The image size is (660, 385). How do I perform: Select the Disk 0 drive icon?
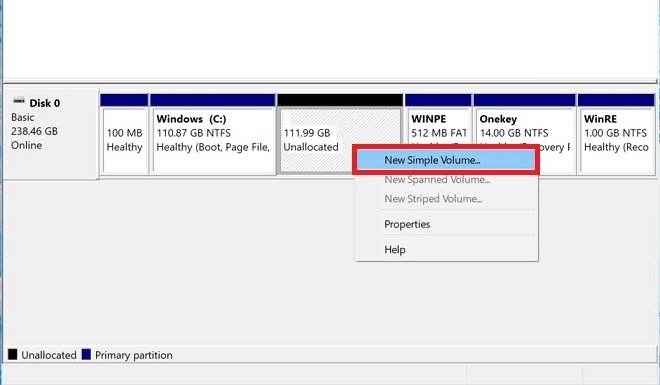click(19, 101)
